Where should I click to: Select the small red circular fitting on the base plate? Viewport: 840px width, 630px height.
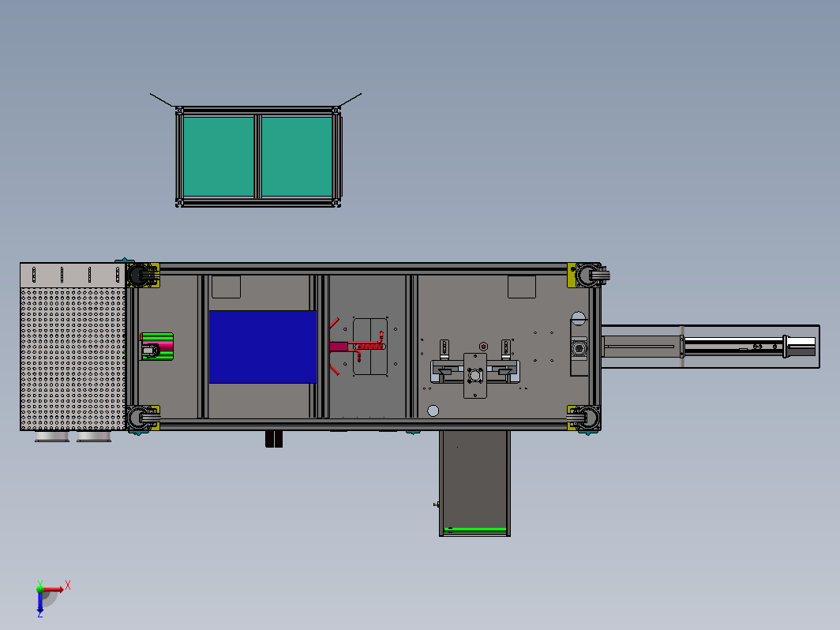[483, 347]
